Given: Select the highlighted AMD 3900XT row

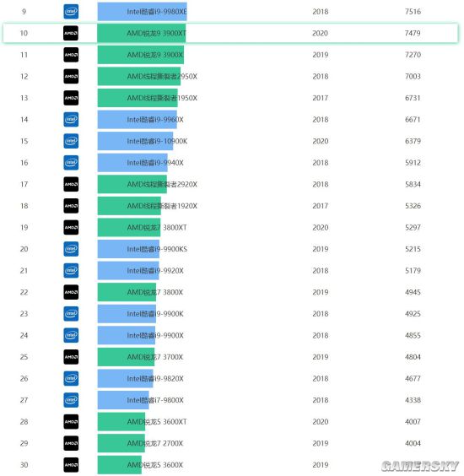Looking at the screenshot, I should [x=230, y=33].
